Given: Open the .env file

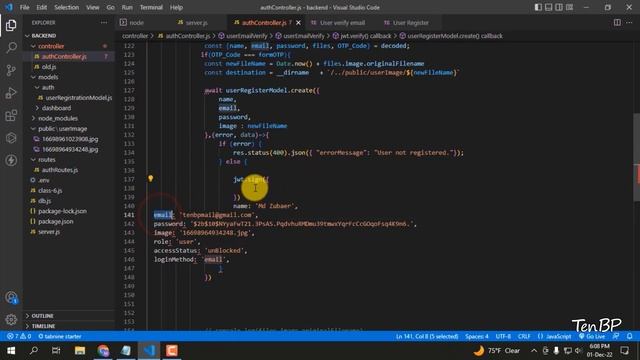Looking at the screenshot, I should coord(44,180).
